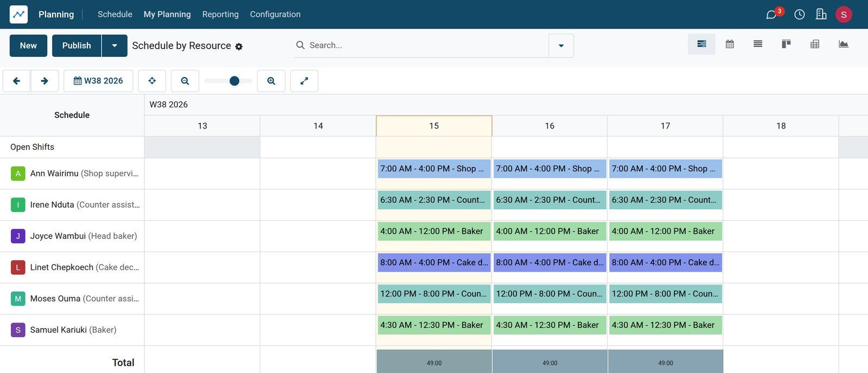Zoom out the Gantt timeline
This screenshot has width=868, height=373.
point(185,81)
